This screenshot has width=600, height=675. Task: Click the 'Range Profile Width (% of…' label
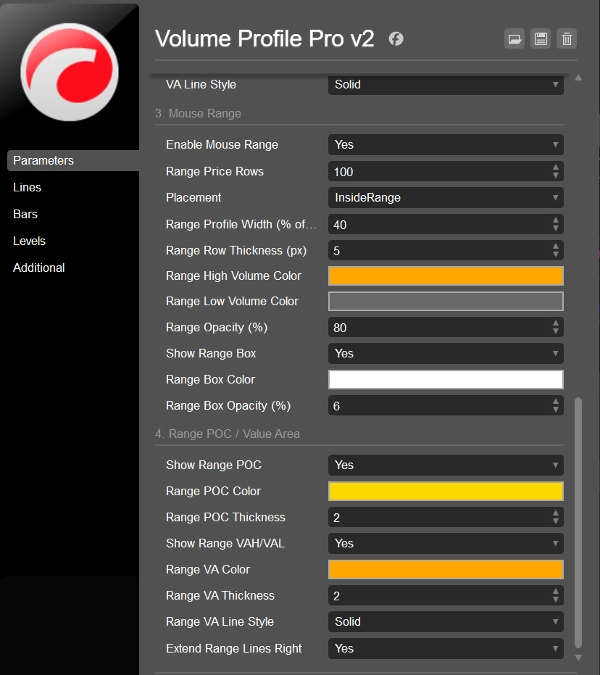click(x=241, y=225)
